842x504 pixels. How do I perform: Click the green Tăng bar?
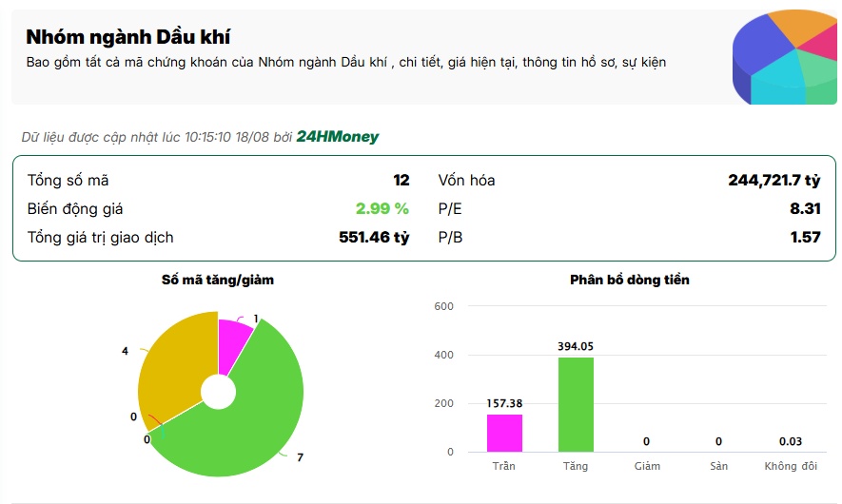click(576, 405)
